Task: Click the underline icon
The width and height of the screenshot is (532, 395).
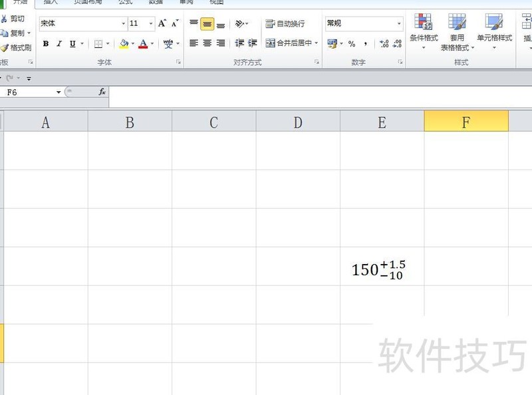Action: [72, 44]
